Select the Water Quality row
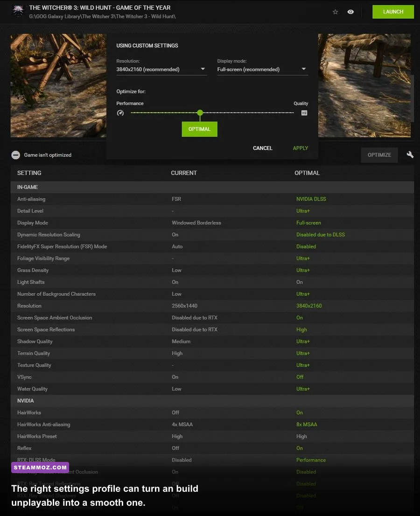This screenshot has width=420, height=516. (x=212, y=389)
